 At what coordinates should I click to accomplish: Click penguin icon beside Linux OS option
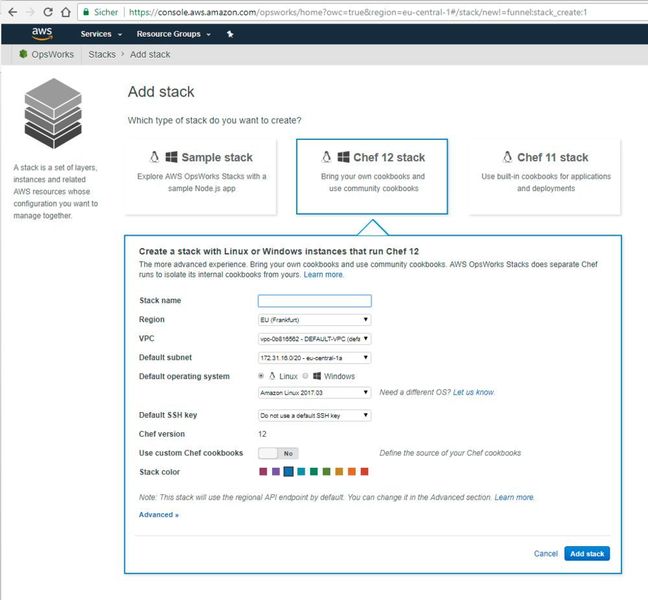(x=272, y=376)
